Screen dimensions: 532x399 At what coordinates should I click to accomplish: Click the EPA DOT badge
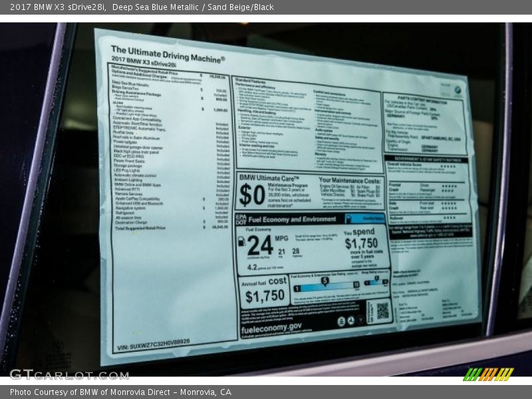coord(241,219)
